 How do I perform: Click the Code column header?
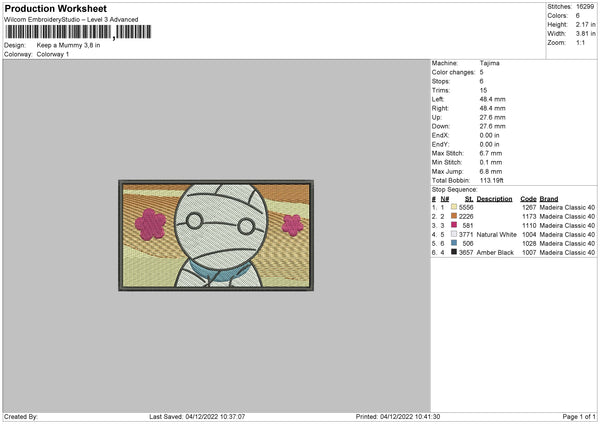coord(528,199)
